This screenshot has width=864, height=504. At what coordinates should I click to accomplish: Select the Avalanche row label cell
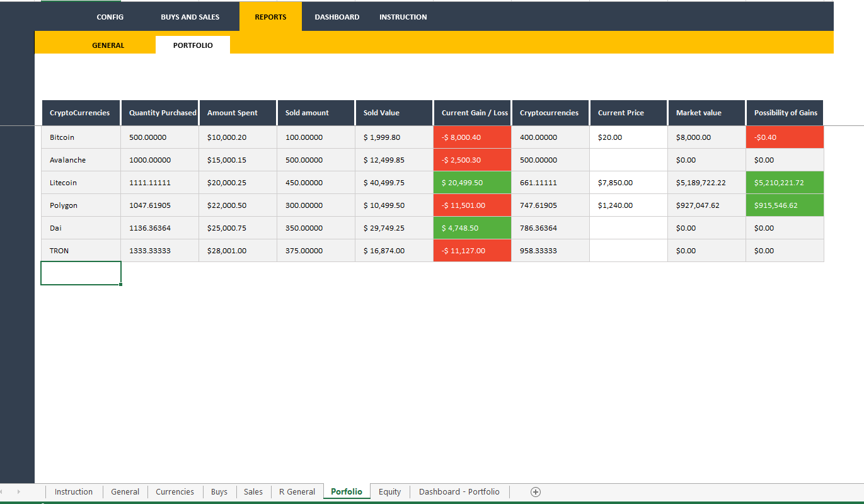(x=81, y=160)
